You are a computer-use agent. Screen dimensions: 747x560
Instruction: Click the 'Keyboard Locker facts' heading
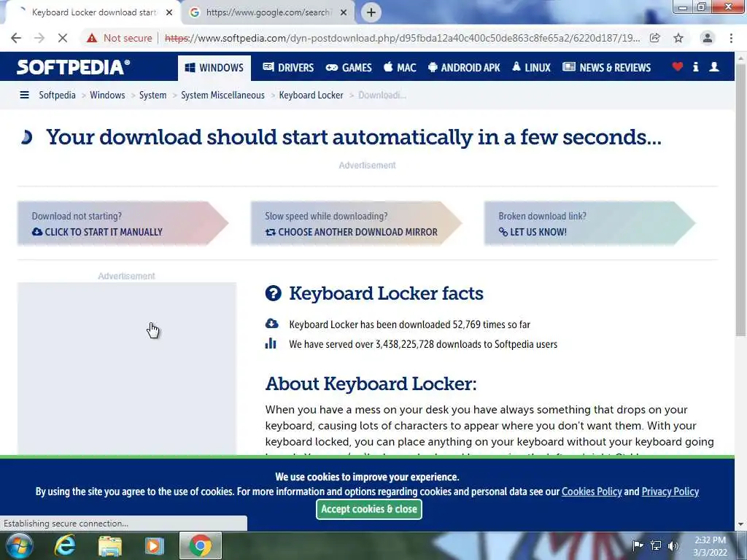pyautogui.click(x=386, y=293)
